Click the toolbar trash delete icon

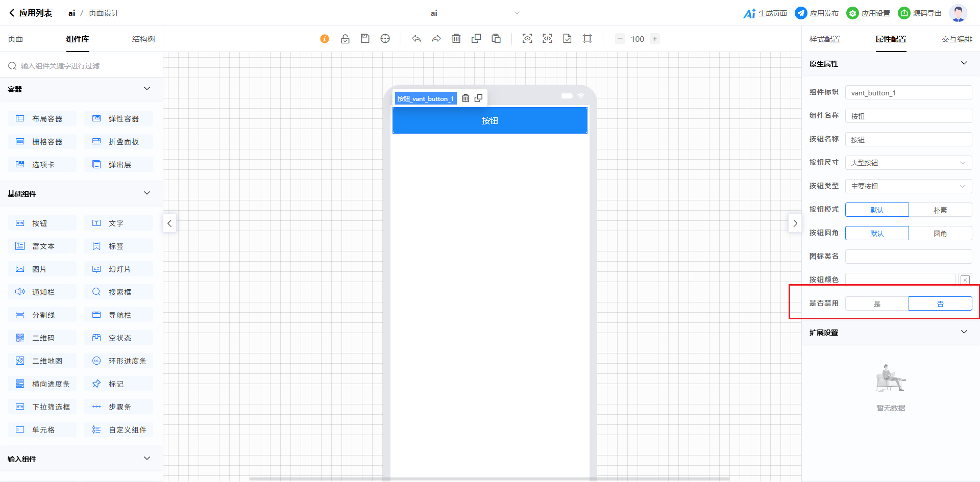[x=456, y=39]
